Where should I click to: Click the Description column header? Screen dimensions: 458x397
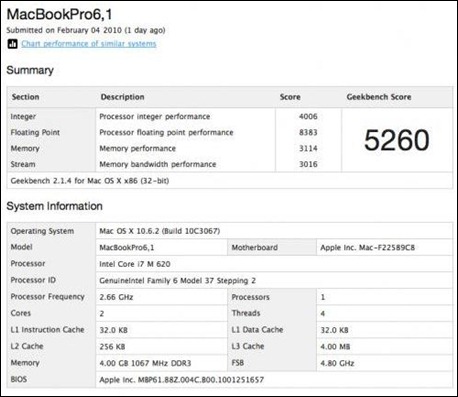(x=122, y=97)
